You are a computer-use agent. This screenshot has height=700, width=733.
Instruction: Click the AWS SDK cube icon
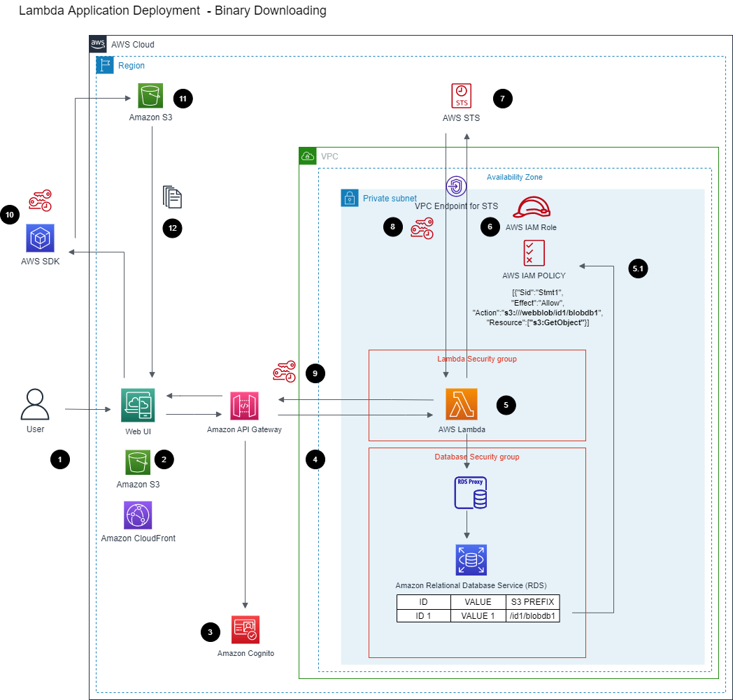(40, 238)
